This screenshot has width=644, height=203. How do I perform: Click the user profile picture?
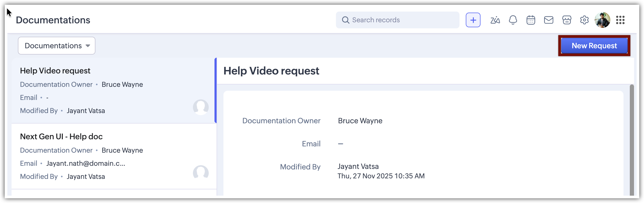pos(602,20)
